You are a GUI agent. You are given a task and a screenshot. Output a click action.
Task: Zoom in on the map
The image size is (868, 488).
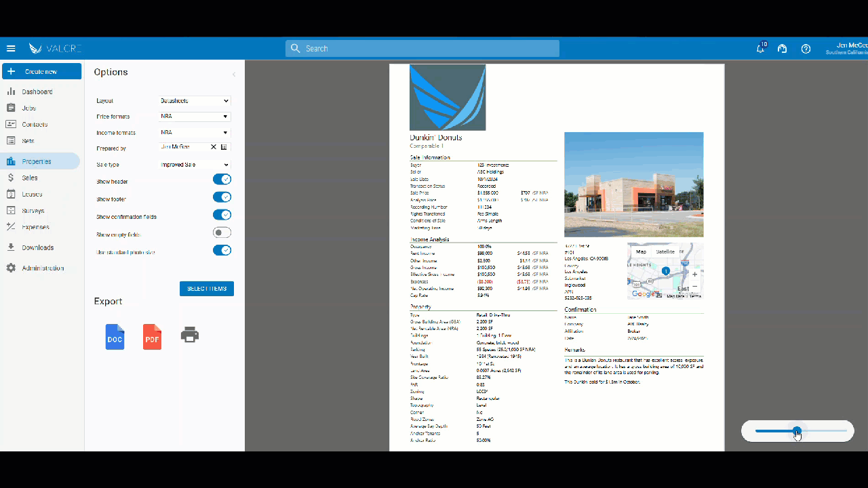point(694,274)
